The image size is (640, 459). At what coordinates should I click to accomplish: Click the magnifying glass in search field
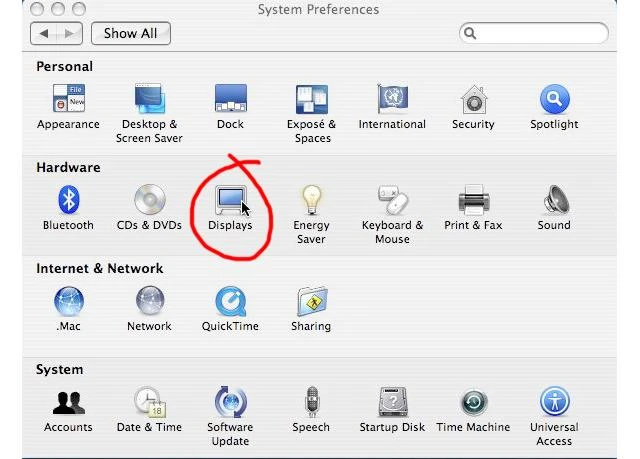tap(470, 33)
